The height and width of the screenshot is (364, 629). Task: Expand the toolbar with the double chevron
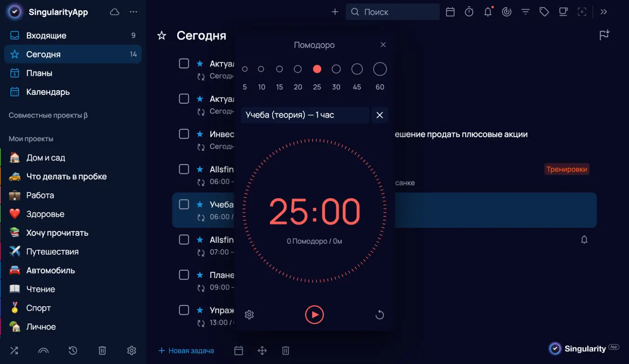(603, 12)
